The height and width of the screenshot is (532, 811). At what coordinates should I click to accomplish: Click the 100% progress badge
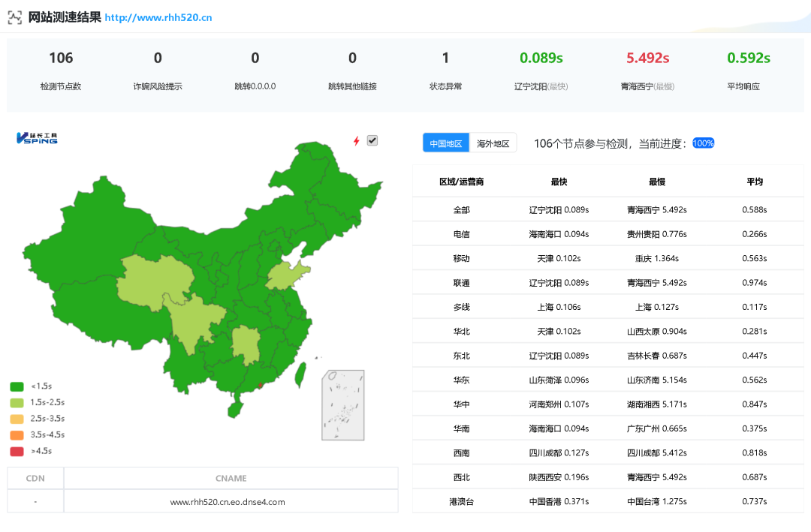[x=703, y=143]
